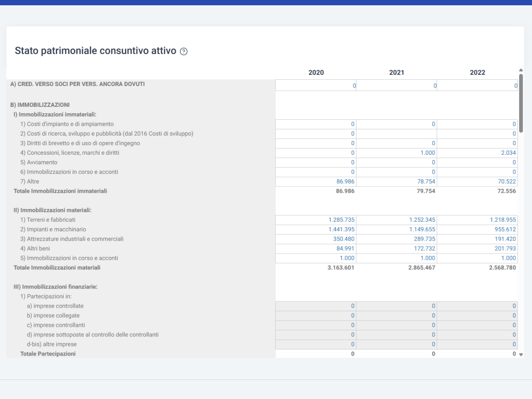Select 2022 Avviamento value field

click(x=477, y=163)
